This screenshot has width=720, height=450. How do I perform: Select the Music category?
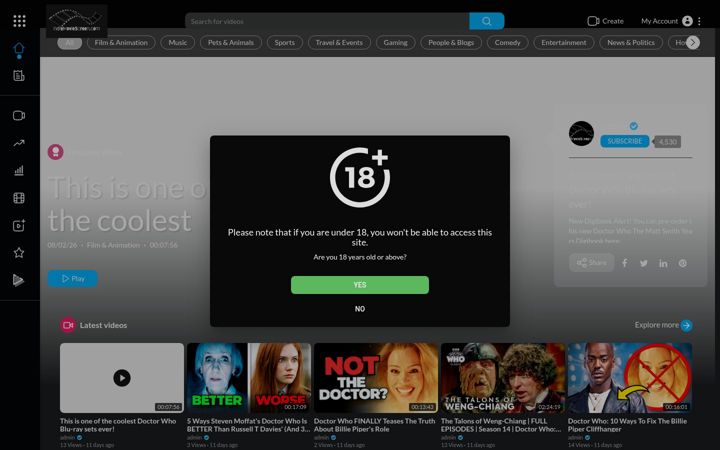(x=178, y=43)
